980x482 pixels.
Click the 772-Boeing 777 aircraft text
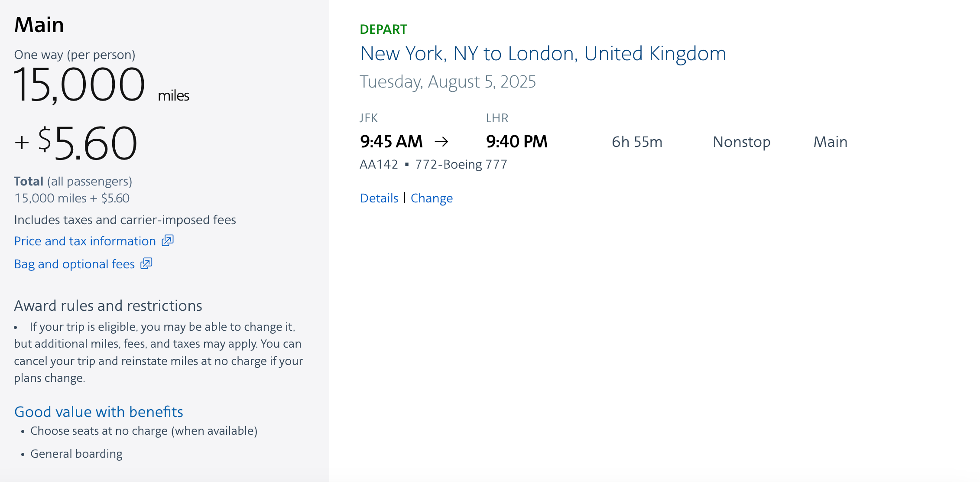(x=461, y=164)
